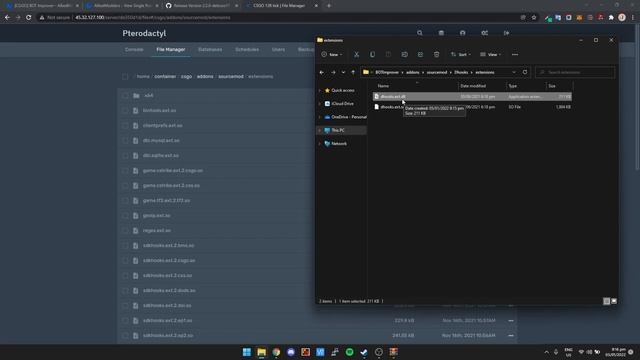Tick the checkbox for the x64 folder

click(125, 96)
